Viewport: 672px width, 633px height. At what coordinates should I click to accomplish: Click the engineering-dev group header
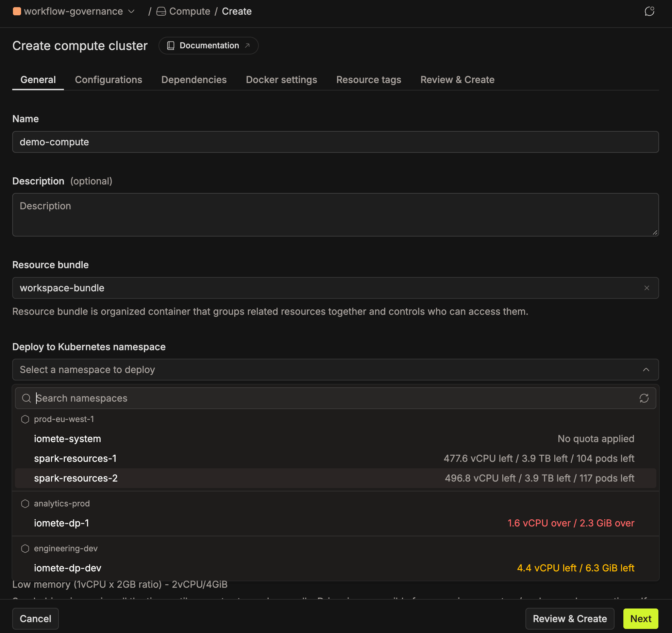66,549
